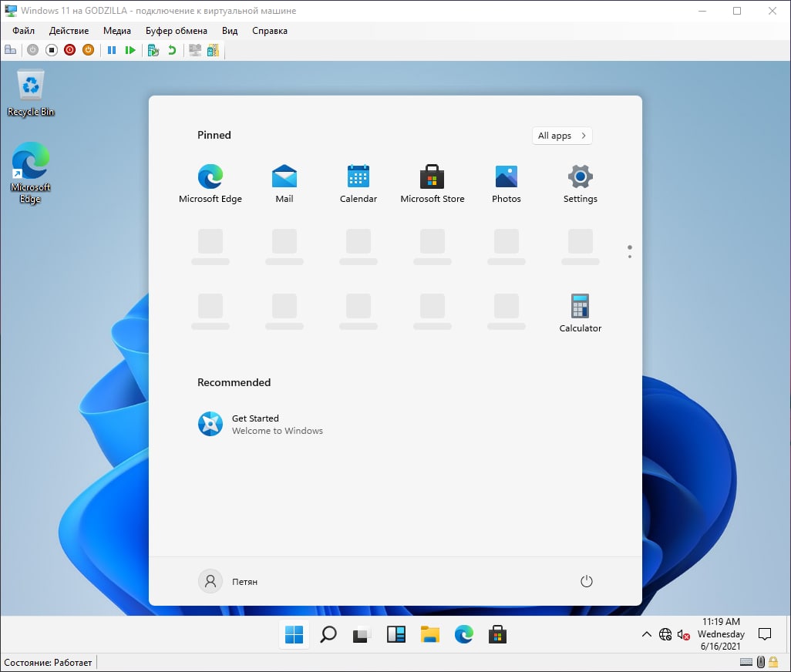Launch pinned Microsoft Edge in Start menu
The width and height of the screenshot is (791, 672).
coord(210,183)
